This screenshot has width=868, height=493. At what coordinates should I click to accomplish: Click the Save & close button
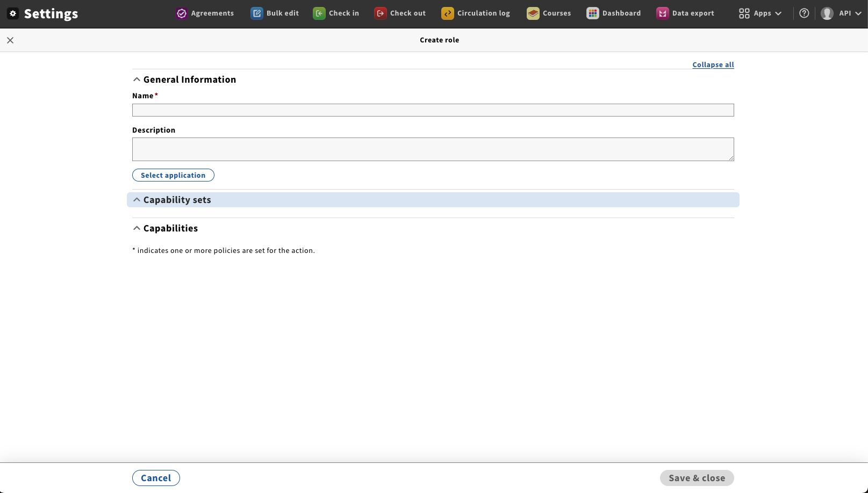(697, 478)
